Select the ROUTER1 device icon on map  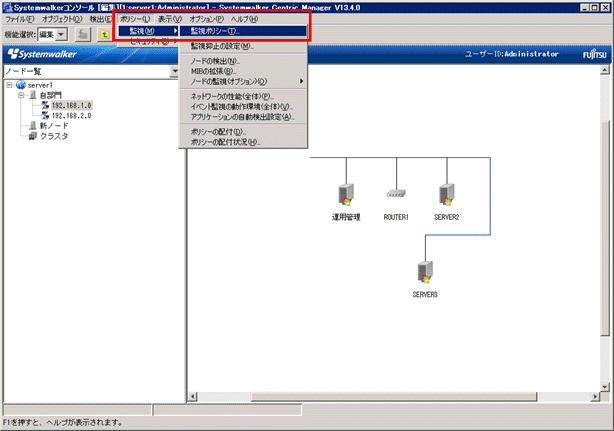pyautogui.click(x=396, y=193)
